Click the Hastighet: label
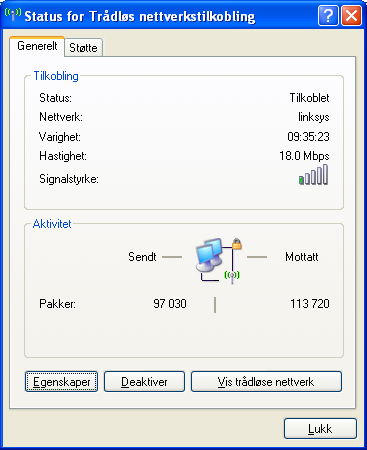This screenshot has width=367, height=450. [x=63, y=156]
